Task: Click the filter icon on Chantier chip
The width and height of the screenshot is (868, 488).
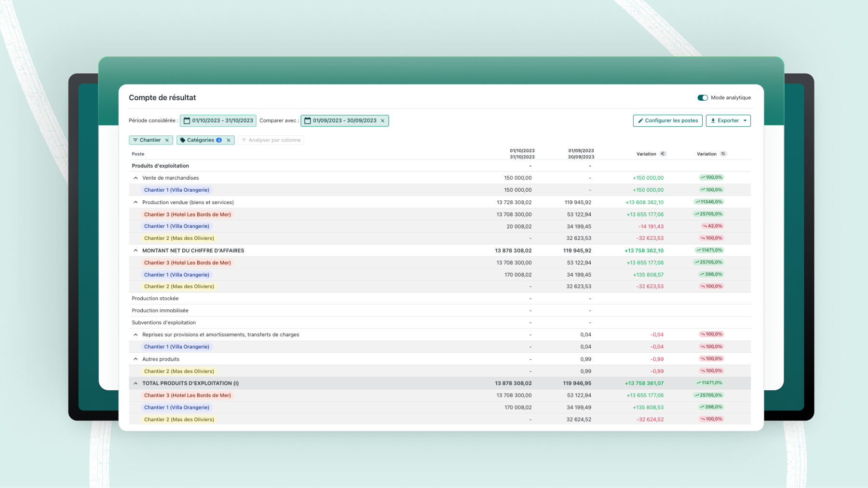Action: [x=136, y=140]
